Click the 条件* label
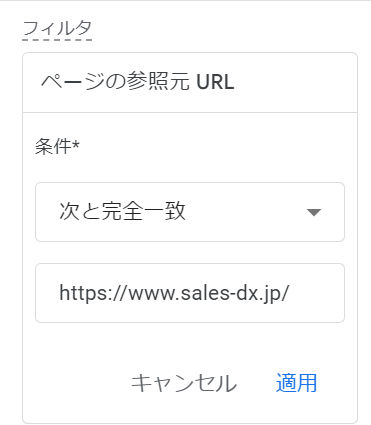This screenshot has width=371, height=425. [57, 146]
